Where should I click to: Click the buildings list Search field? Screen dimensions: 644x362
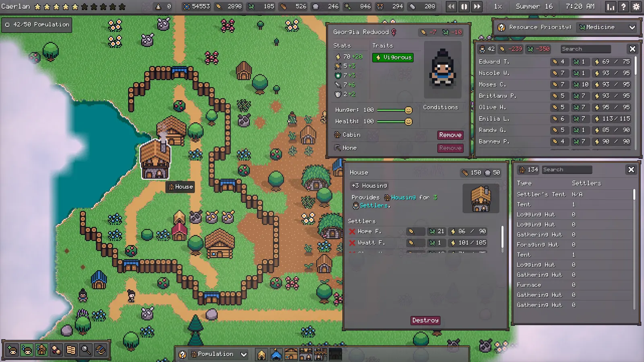tap(567, 170)
